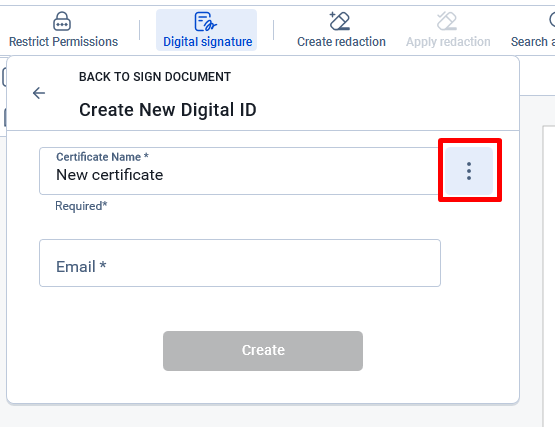
Task: Click the Apply redaction text label
Action: [x=448, y=42]
